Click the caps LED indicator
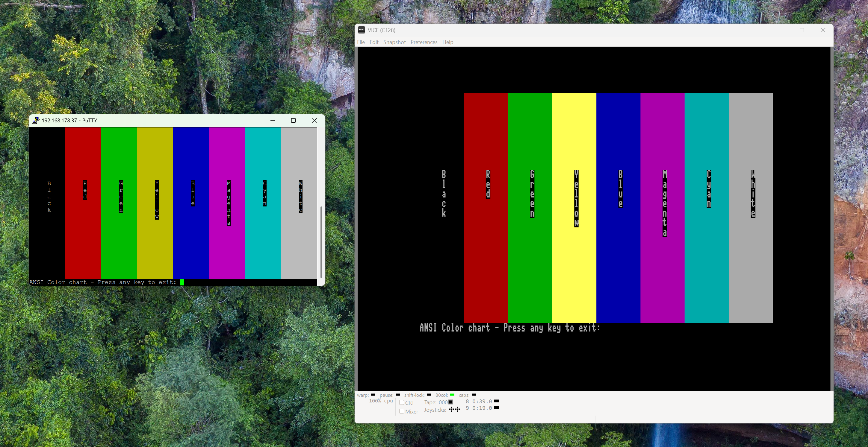The width and height of the screenshot is (868, 447). pos(474,394)
